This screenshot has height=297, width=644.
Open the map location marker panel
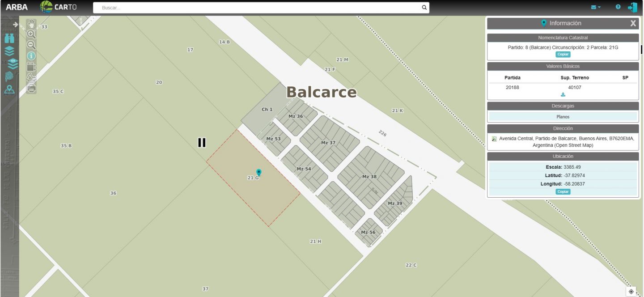(x=9, y=90)
